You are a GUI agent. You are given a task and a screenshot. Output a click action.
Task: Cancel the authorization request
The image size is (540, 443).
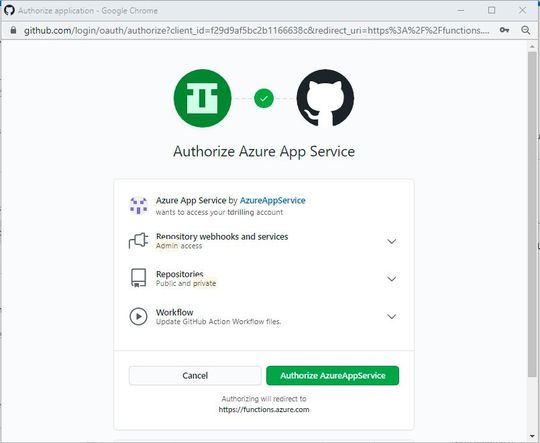[x=195, y=375]
